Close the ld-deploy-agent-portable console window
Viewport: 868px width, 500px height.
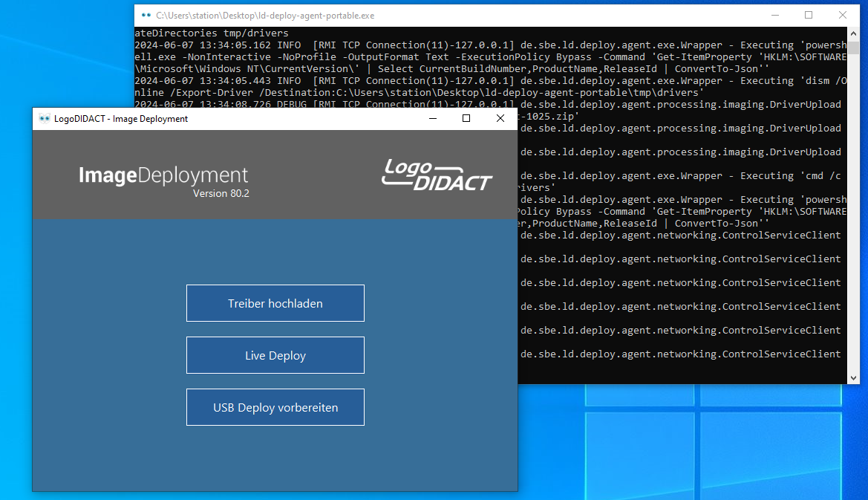pyautogui.click(x=843, y=16)
